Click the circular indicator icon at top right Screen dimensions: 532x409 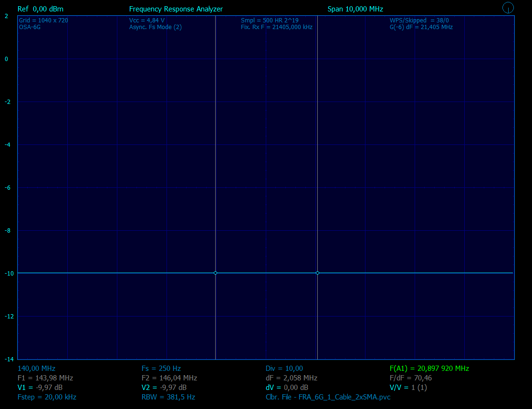pyautogui.click(x=508, y=8)
